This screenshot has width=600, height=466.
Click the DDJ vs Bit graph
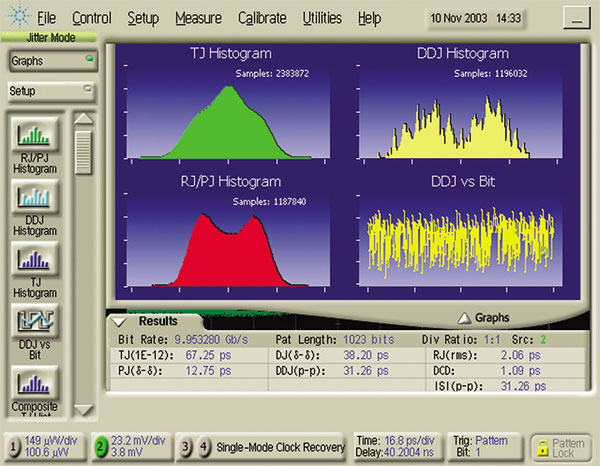pos(460,240)
